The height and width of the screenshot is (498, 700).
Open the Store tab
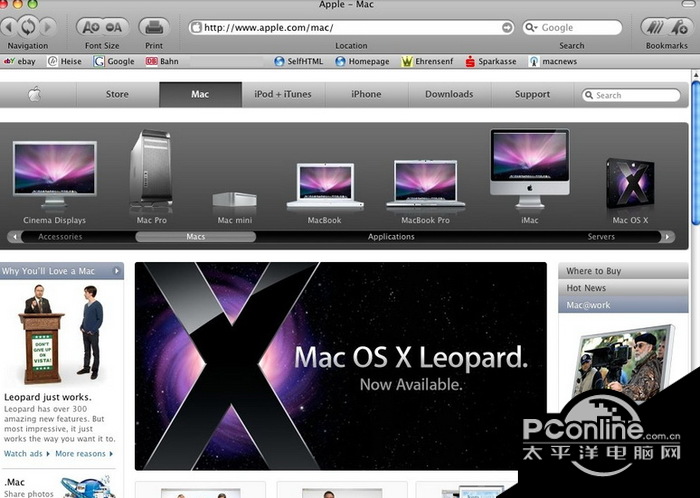[x=117, y=94]
